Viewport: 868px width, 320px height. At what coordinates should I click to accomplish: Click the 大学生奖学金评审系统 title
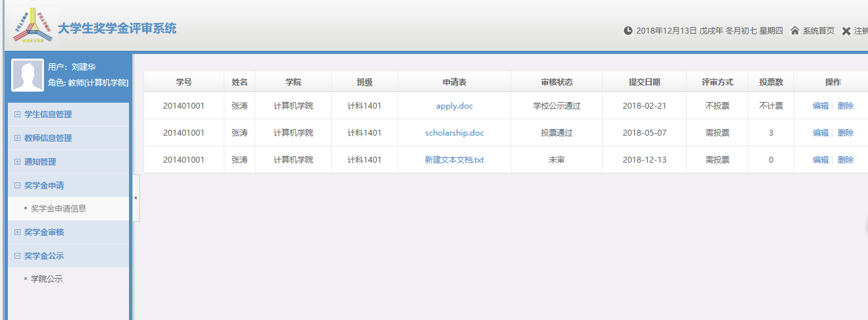tap(117, 29)
